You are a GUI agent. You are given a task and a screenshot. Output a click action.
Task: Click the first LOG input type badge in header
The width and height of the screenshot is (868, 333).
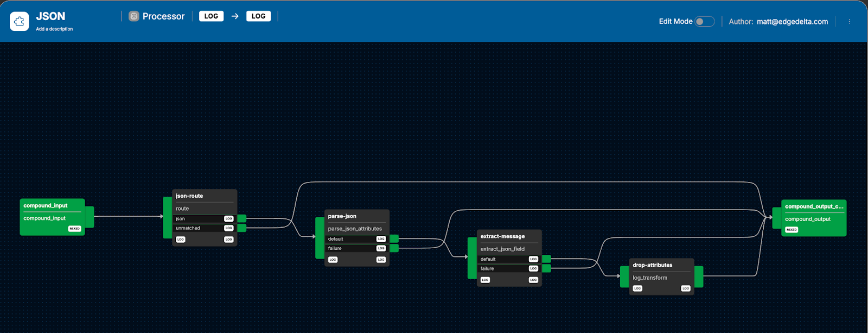211,16
